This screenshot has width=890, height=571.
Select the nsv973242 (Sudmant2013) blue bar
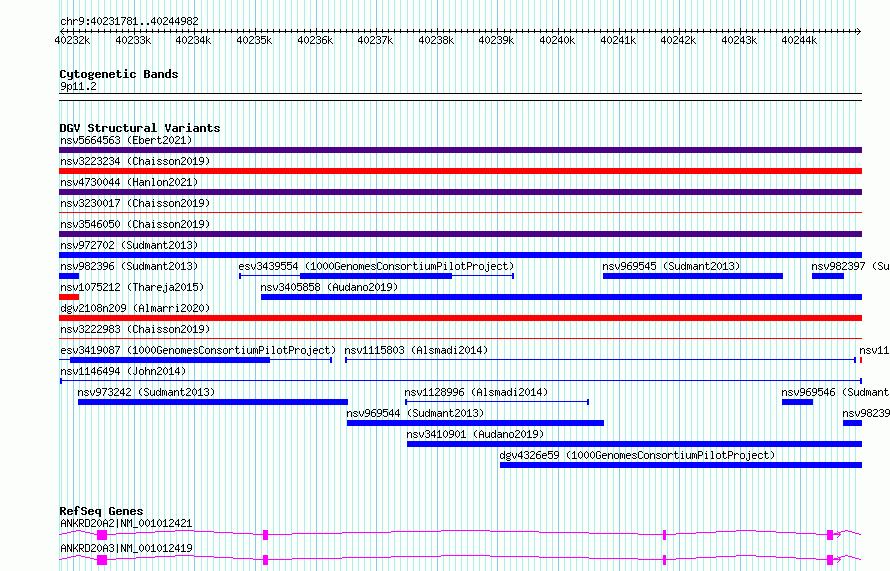(x=212, y=402)
